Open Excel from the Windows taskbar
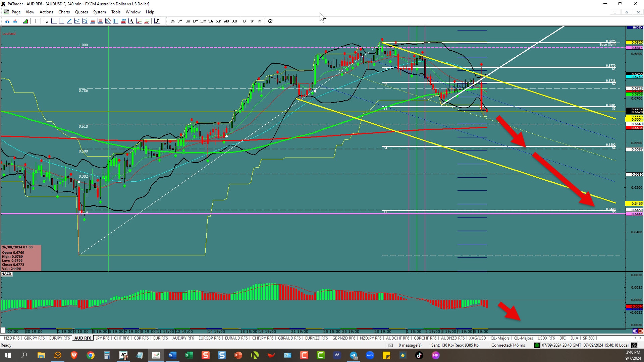Image resolution: width=644 pixels, height=362 pixels. (189, 355)
